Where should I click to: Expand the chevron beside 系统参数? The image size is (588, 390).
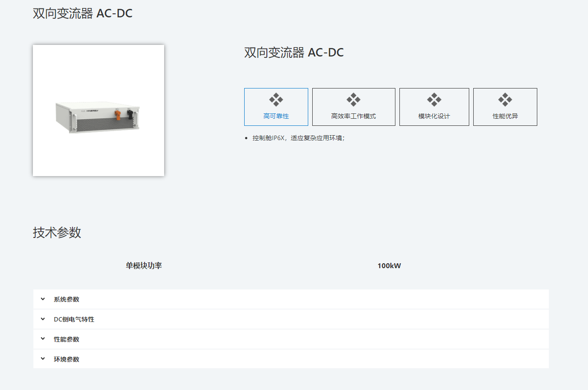point(43,299)
